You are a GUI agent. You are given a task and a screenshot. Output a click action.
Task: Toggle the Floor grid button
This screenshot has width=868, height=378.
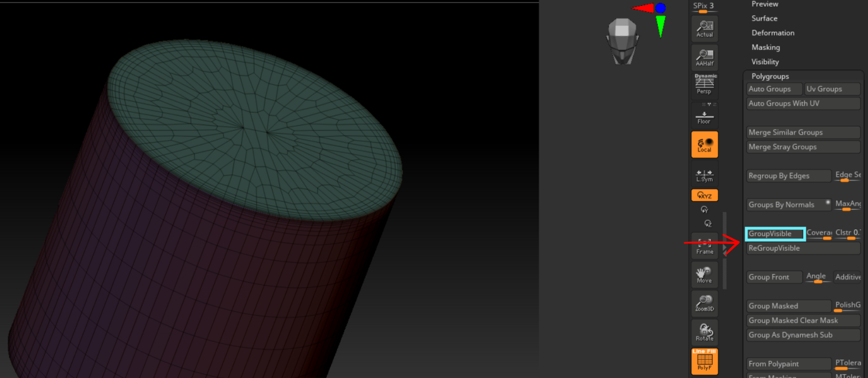(704, 115)
